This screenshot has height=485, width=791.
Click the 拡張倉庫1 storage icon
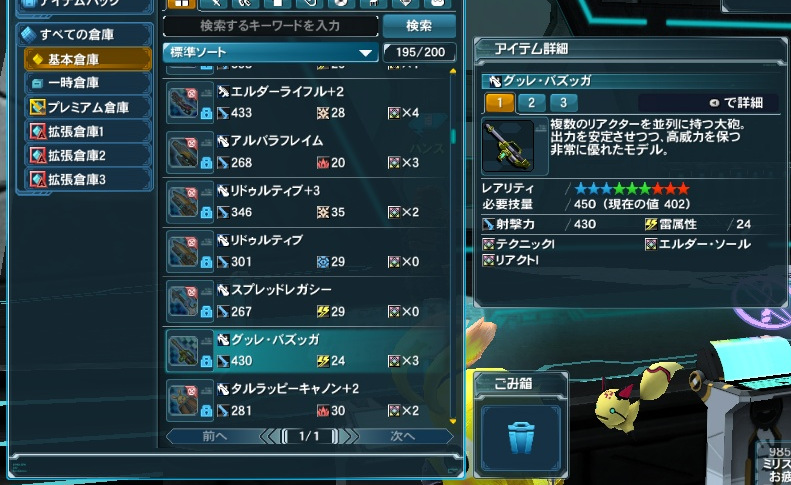pos(37,131)
